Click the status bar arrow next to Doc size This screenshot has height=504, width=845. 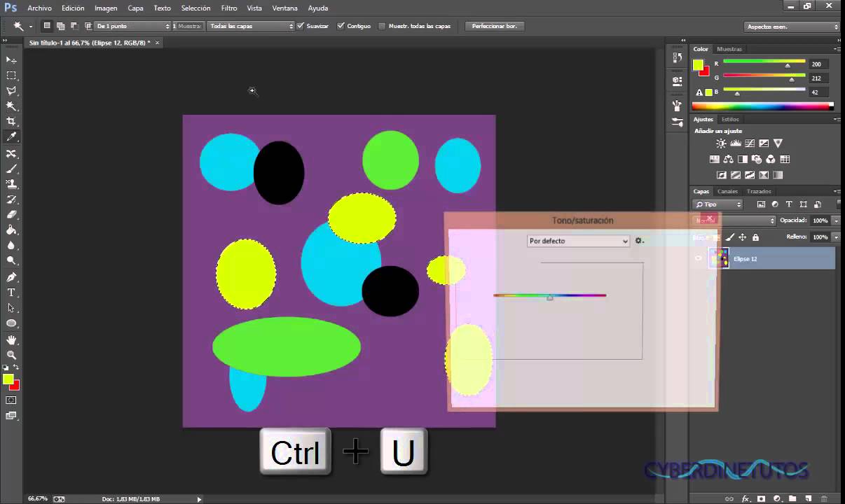[199, 499]
